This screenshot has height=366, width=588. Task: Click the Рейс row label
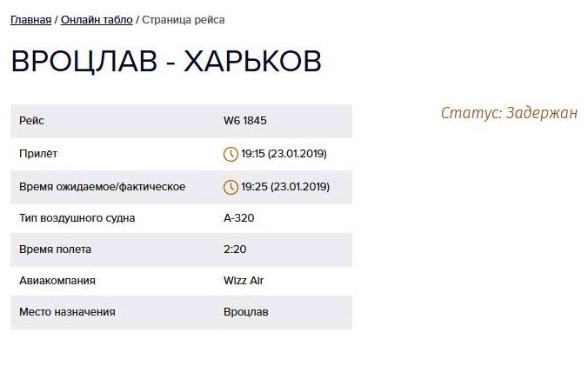31,121
